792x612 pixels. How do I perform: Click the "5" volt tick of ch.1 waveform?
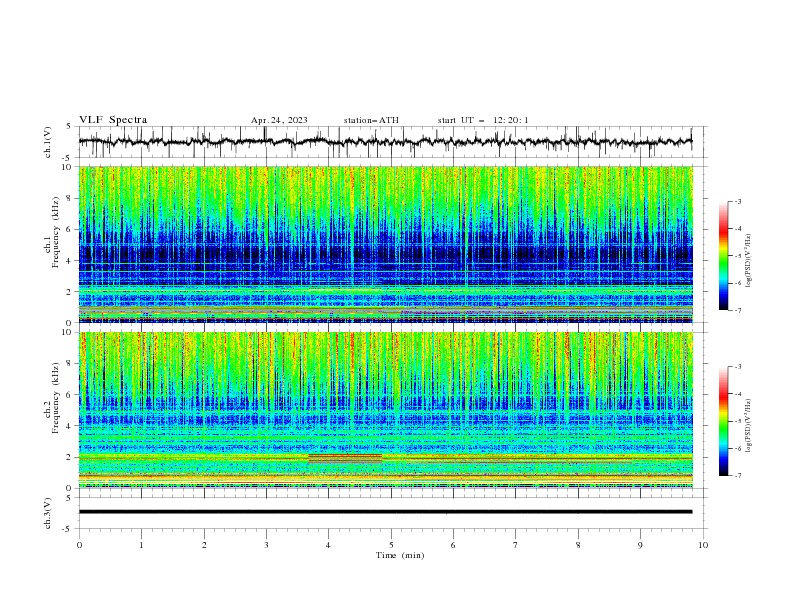click(69, 127)
